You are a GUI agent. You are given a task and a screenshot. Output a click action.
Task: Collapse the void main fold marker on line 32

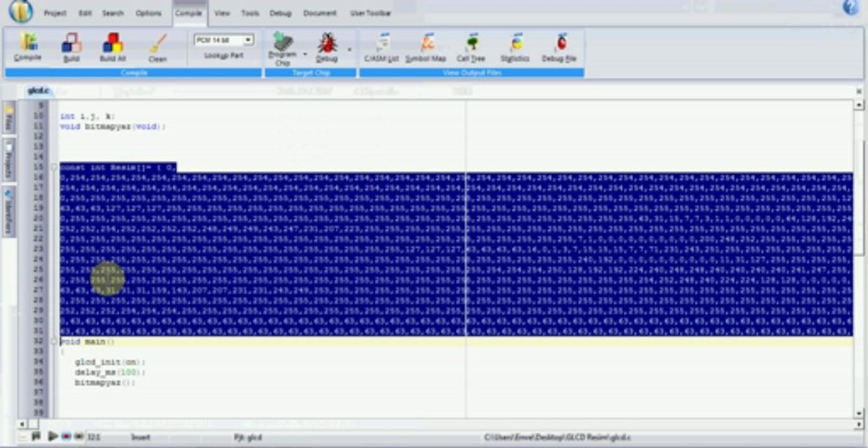tap(54, 342)
